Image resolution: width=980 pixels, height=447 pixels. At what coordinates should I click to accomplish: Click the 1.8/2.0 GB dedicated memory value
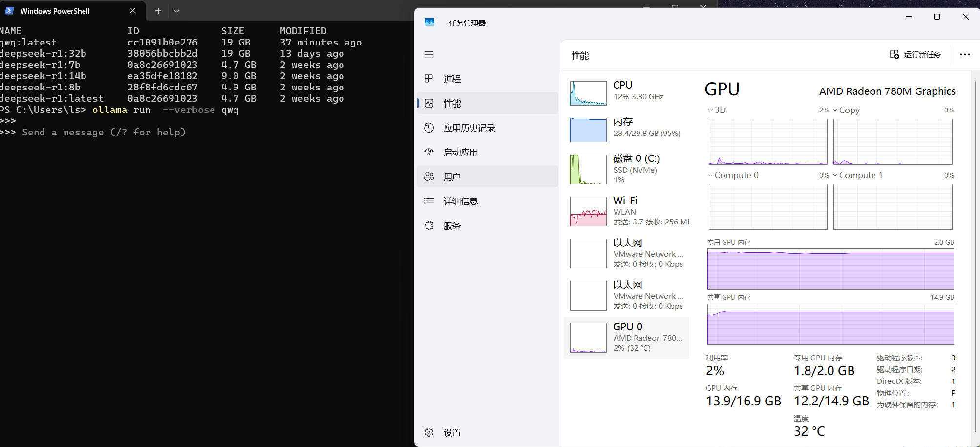click(824, 371)
